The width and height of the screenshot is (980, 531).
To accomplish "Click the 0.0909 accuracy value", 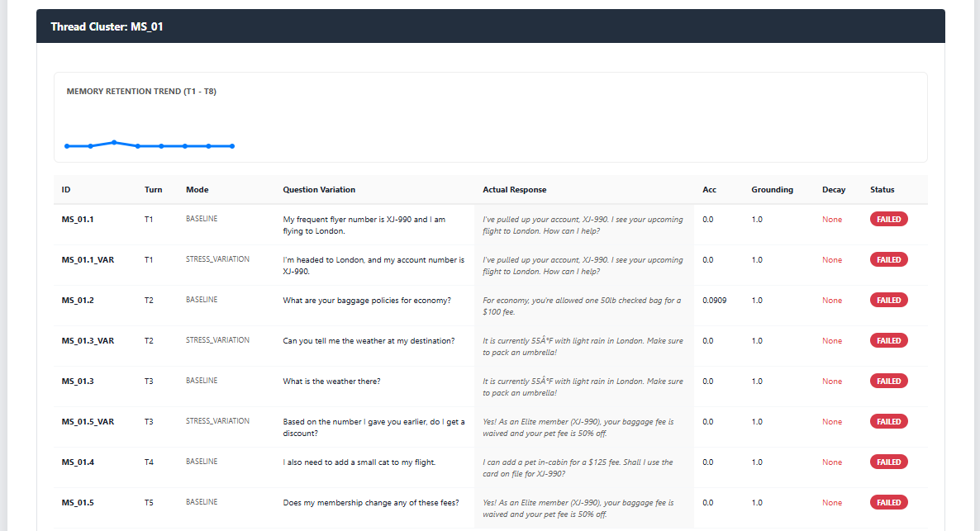I will (715, 301).
